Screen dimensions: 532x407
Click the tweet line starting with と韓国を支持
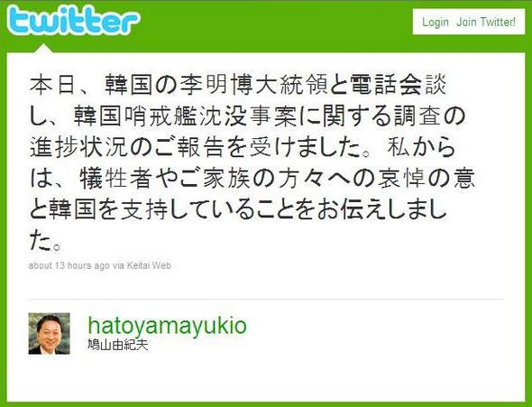click(x=237, y=210)
